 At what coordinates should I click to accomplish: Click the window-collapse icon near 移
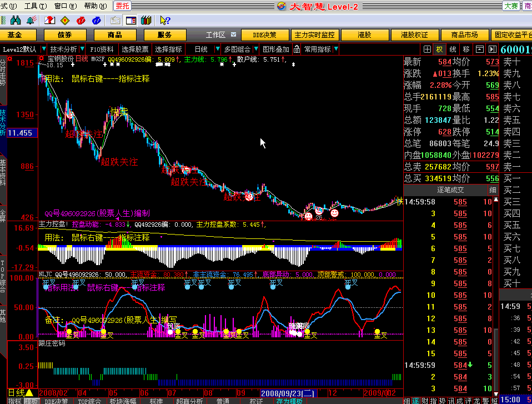click(479, 49)
